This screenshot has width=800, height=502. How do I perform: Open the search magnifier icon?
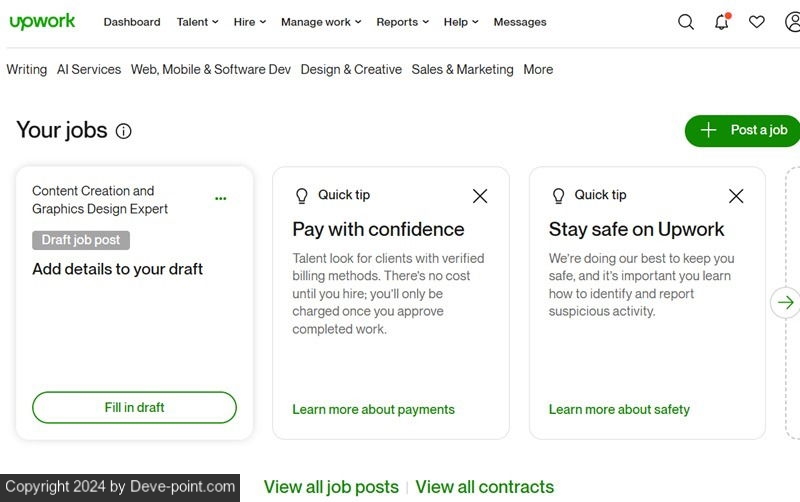coord(686,22)
